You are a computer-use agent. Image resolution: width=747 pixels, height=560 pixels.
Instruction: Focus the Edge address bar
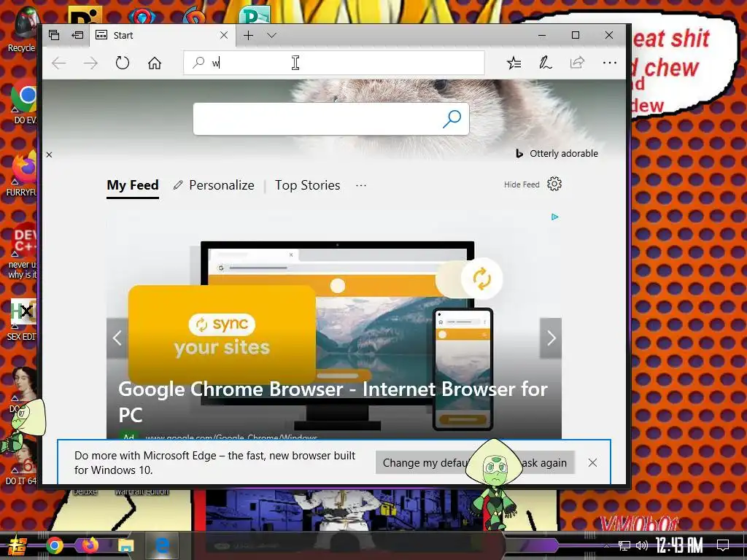334,63
